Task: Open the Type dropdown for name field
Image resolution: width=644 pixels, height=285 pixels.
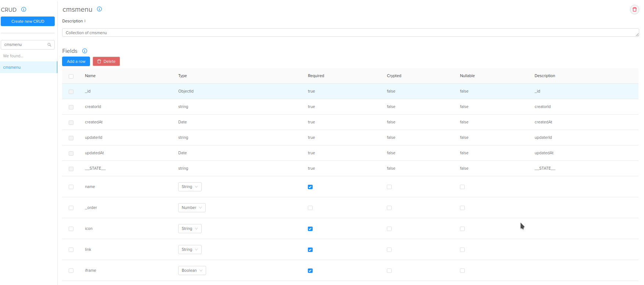Action: point(190,187)
